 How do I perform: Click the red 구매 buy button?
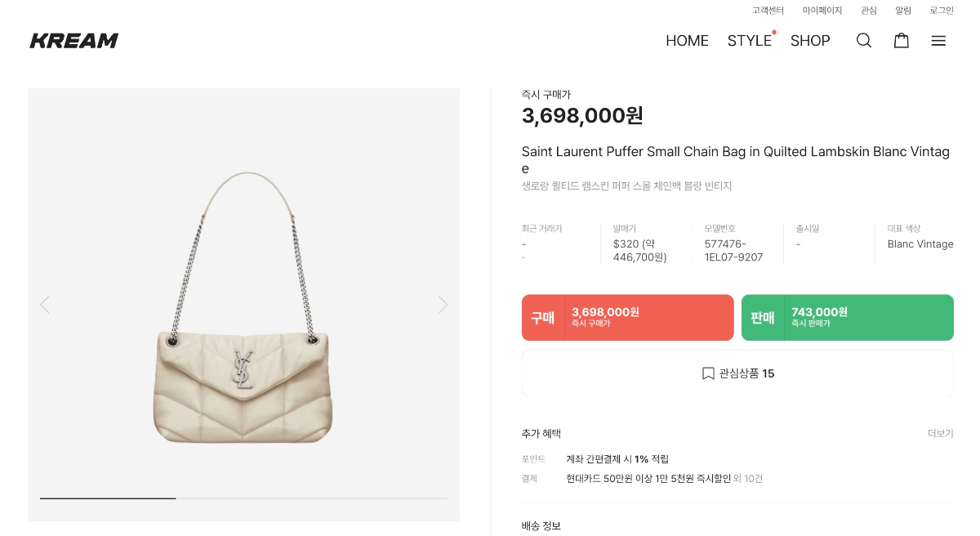[627, 317]
